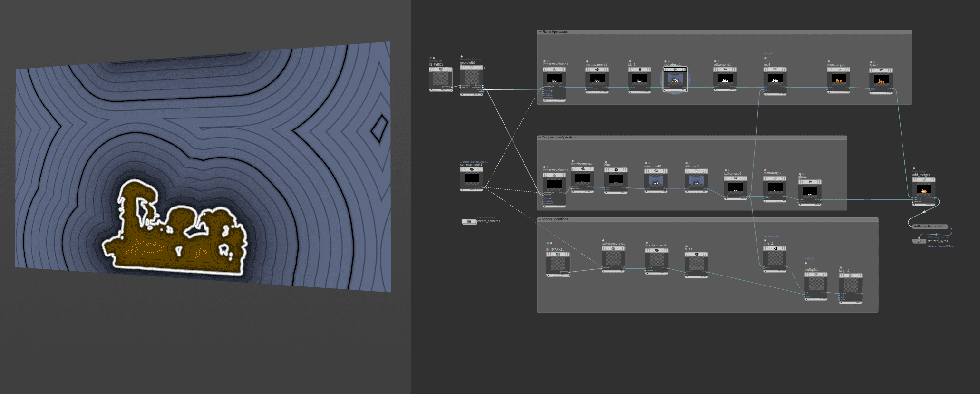Select the blur3 node
This screenshot has height=394, width=980.
(x=697, y=265)
